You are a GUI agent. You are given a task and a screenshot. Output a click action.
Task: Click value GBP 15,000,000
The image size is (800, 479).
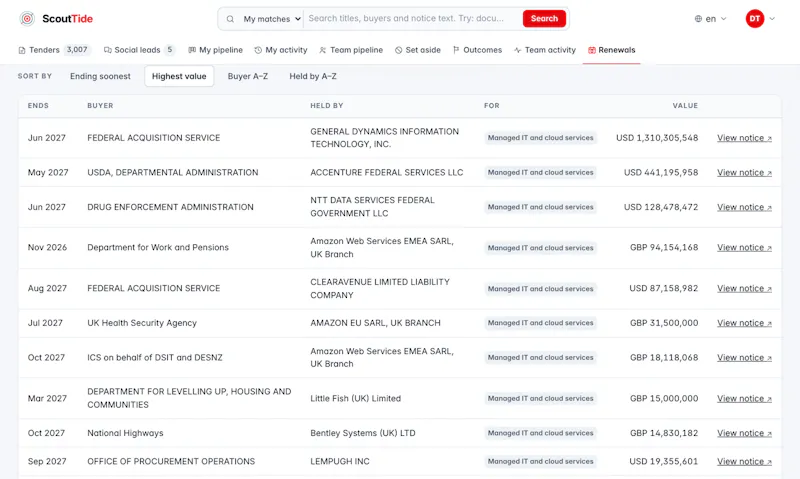[x=664, y=398]
